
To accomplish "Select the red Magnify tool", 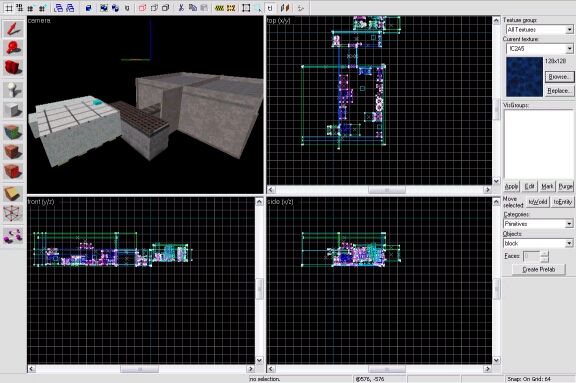I will coord(13,48).
